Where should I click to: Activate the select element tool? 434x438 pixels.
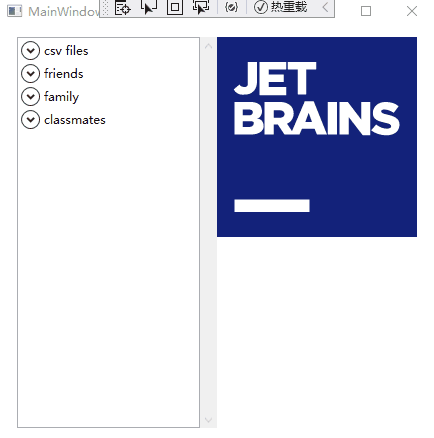point(149,7)
